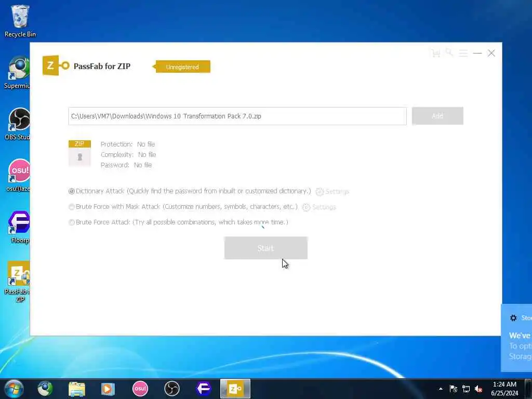Minimize the PassFab window
This screenshot has width=532, height=399.
(477, 54)
